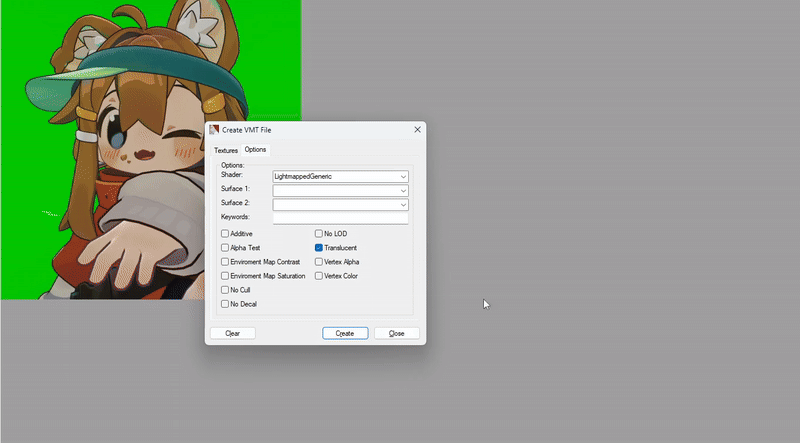Close the Create VMT File dialog

(417, 130)
